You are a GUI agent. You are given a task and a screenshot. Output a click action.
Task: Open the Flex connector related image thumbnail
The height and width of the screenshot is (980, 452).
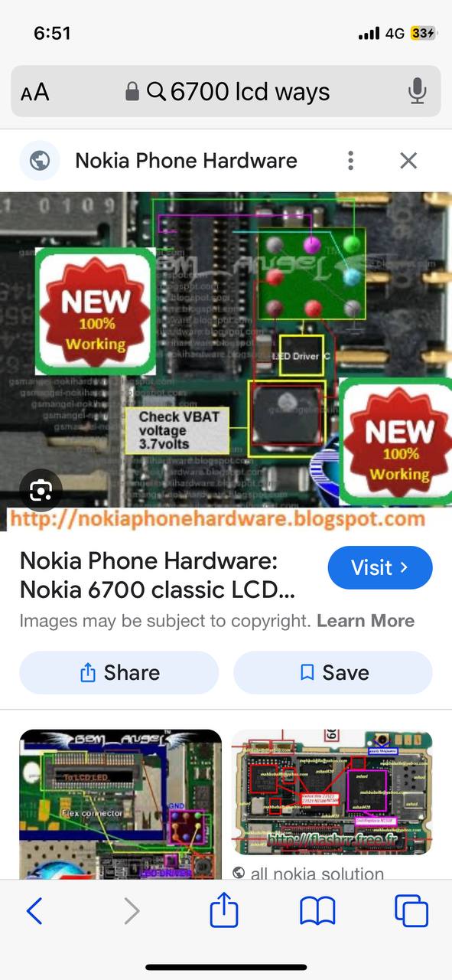point(120,804)
